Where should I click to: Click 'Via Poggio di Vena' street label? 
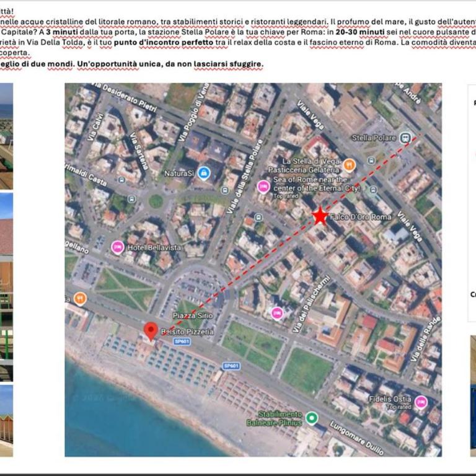[194, 113]
